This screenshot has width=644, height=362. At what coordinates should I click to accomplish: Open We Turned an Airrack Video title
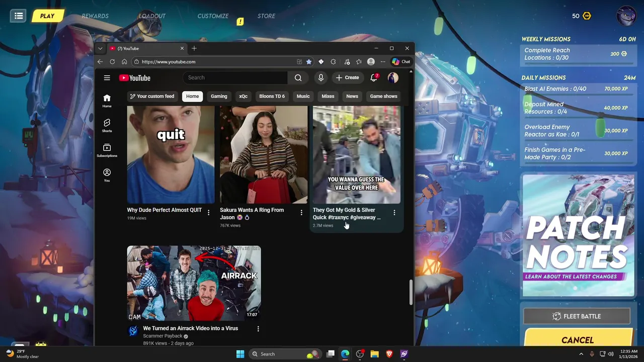[191, 328]
